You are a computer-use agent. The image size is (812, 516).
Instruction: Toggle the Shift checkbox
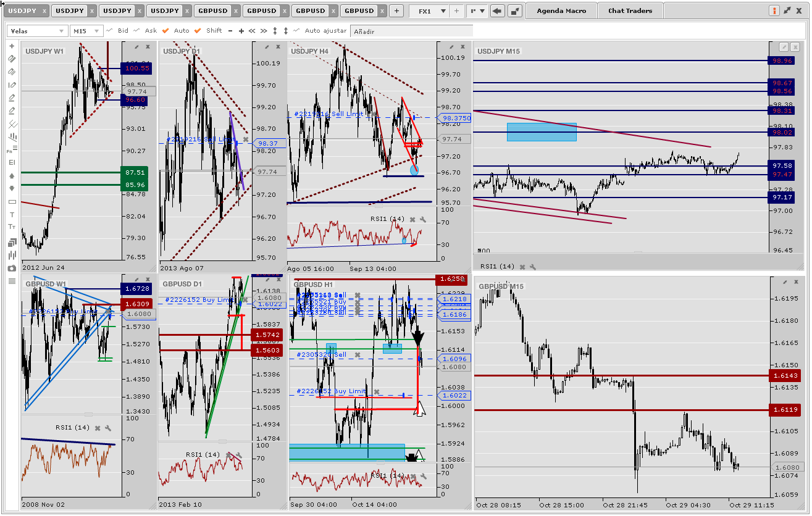click(x=198, y=31)
